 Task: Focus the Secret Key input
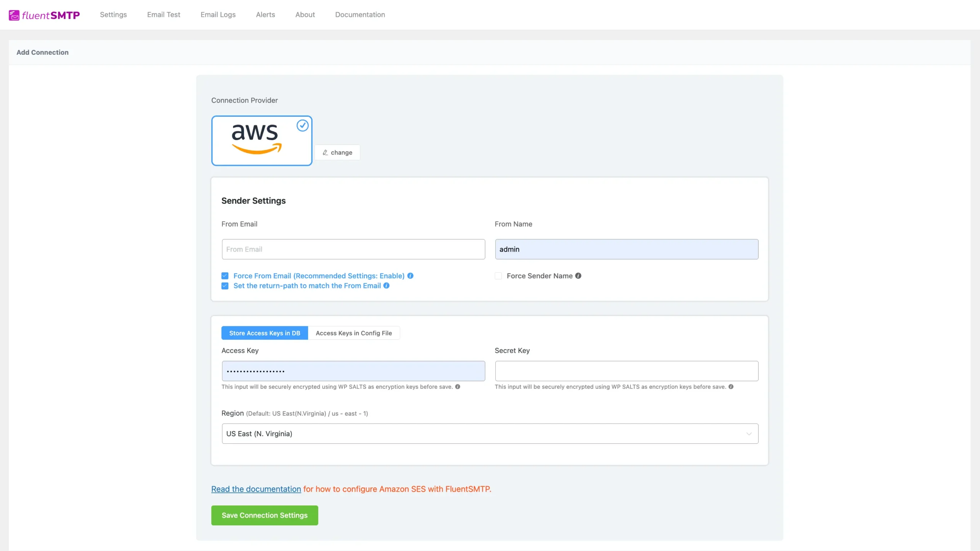point(627,371)
